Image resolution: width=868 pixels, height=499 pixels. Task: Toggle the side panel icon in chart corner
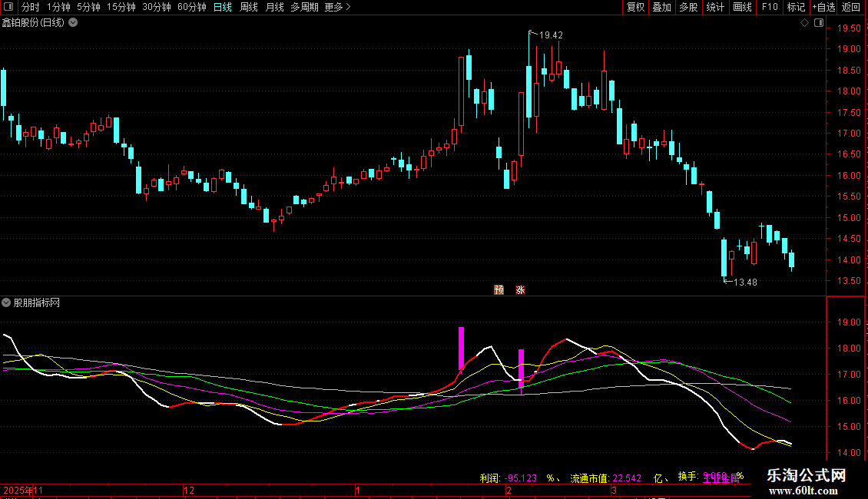coord(819,23)
